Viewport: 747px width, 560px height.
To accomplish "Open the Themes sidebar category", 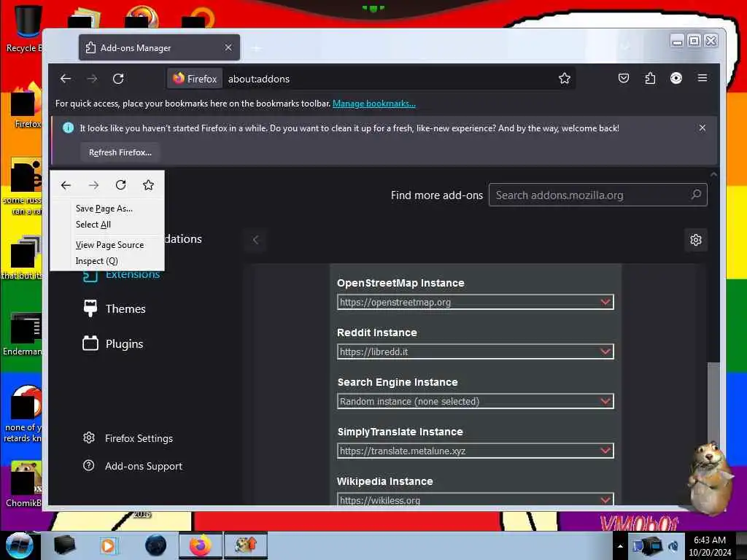I will (115, 308).
